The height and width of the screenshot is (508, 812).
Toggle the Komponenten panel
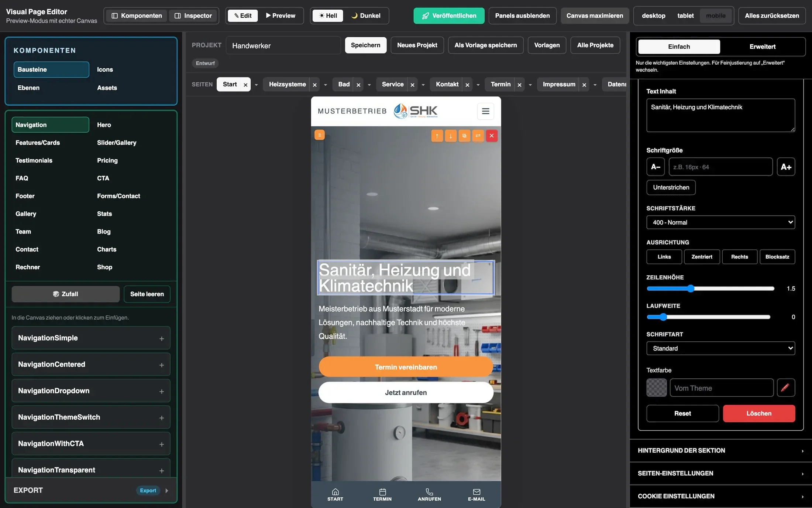pos(137,16)
